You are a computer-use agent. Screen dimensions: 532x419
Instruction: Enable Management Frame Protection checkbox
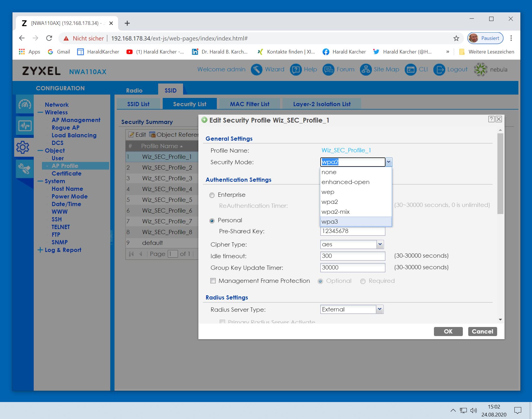[213, 281]
